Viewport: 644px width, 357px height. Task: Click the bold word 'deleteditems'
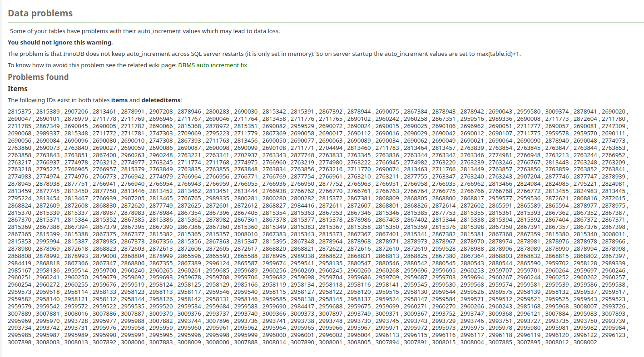pos(161,100)
